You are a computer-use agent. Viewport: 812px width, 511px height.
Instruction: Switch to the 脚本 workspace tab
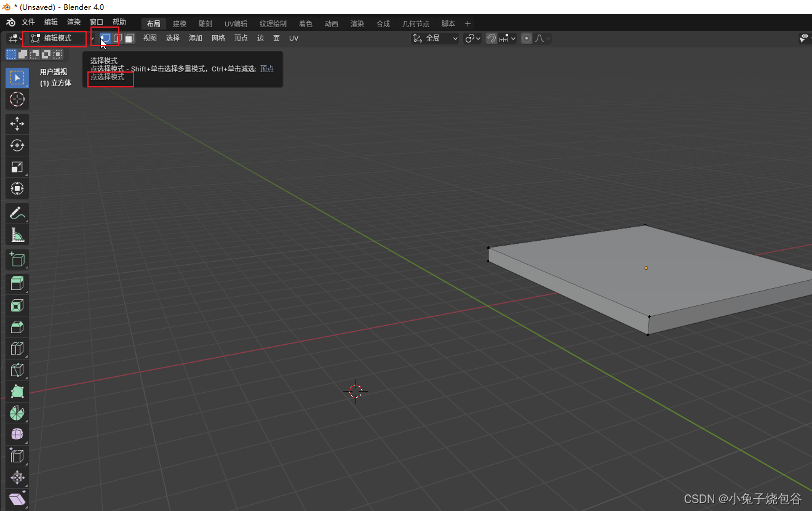point(448,24)
